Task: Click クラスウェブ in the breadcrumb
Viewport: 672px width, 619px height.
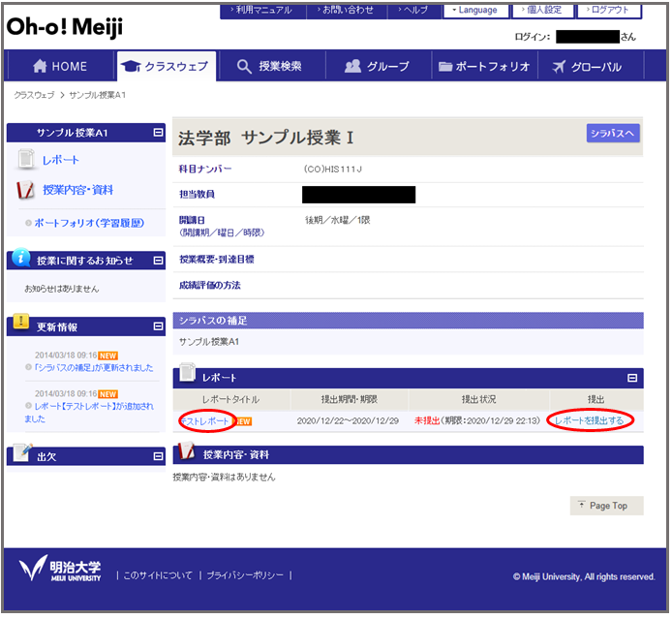Action: 34,95
